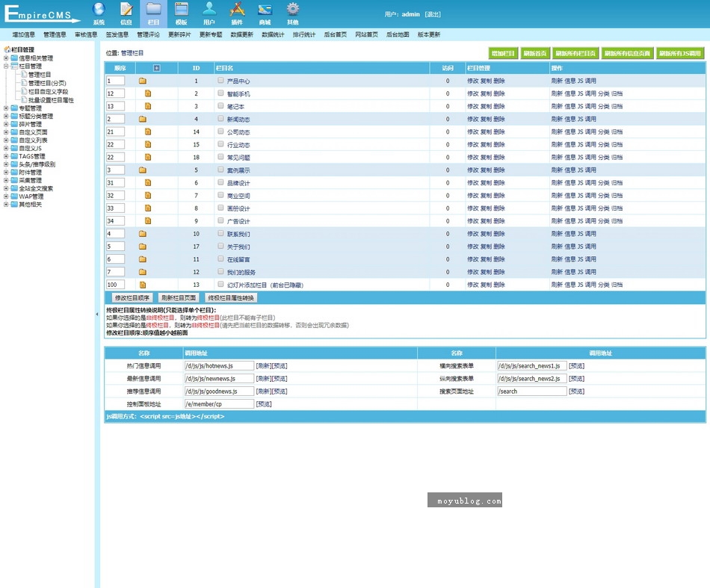Click the 终极栏目属性转换 button
710x588 pixels.
[x=232, y=298]
